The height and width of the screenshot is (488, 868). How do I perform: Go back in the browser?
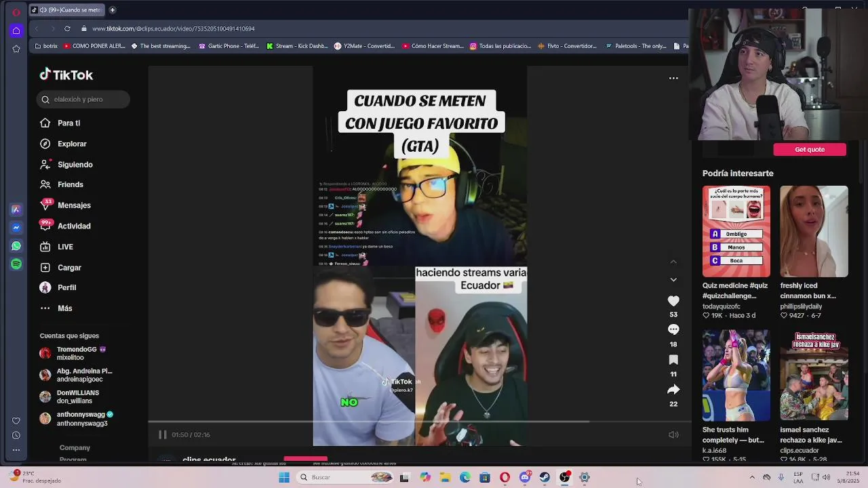pos(37,28)
